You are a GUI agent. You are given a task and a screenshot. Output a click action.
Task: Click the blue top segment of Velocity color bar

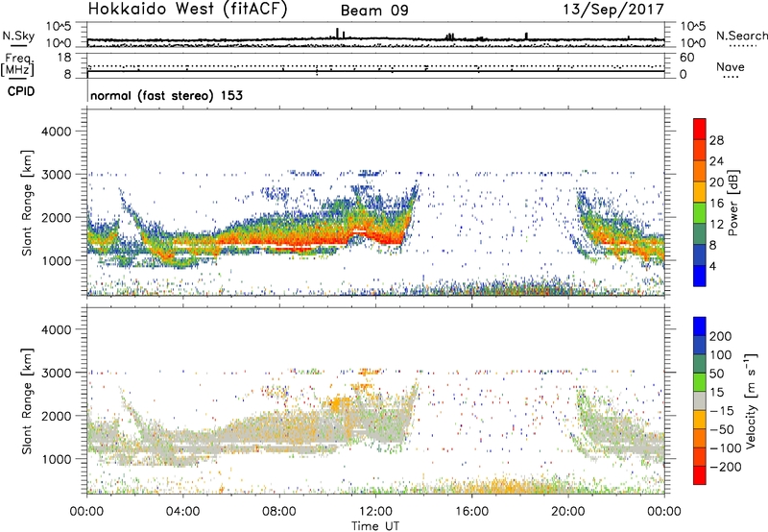[x=700, y=326]
